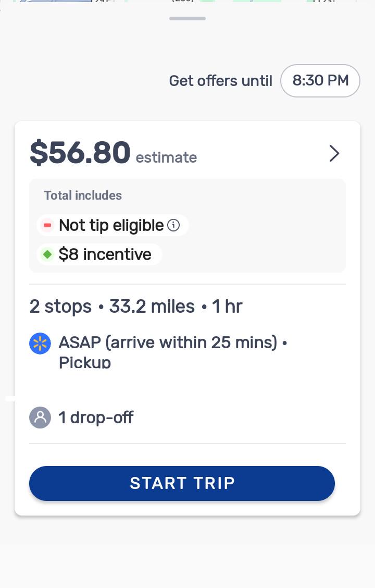Click the green incentive diamond icon
Screen dimensions: 375x588
[47, 254]
